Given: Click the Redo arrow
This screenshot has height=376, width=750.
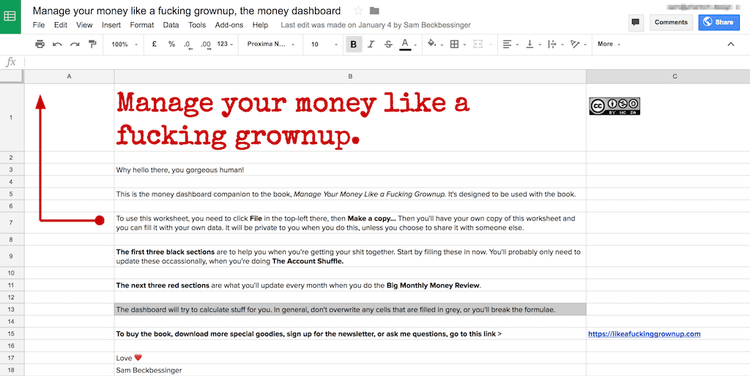Looking at the screenshot, I should [75, 44].
